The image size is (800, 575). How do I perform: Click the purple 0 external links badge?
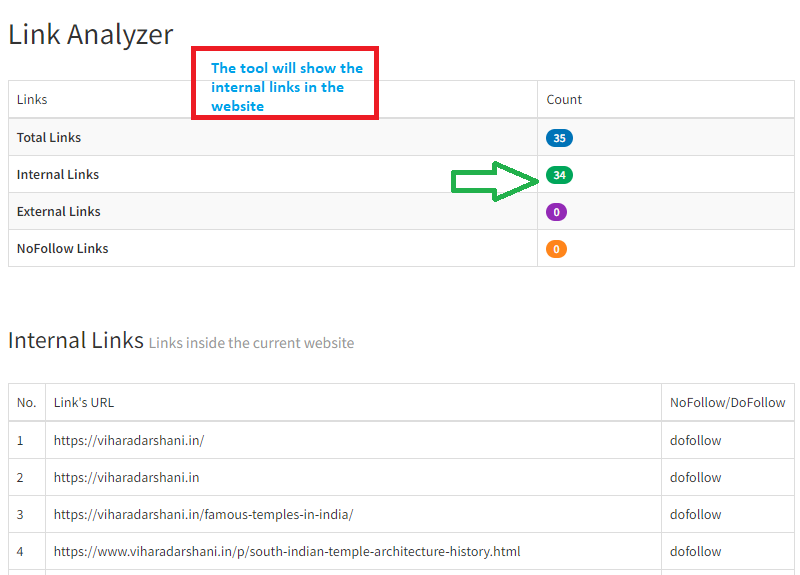click(556, 212)
